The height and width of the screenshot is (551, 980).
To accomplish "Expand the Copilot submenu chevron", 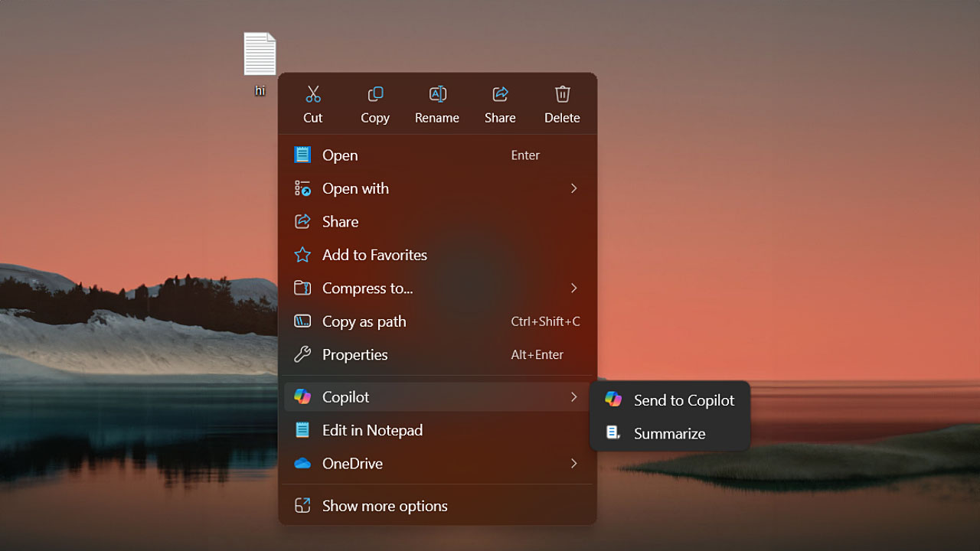I will [x=573, y=396].
